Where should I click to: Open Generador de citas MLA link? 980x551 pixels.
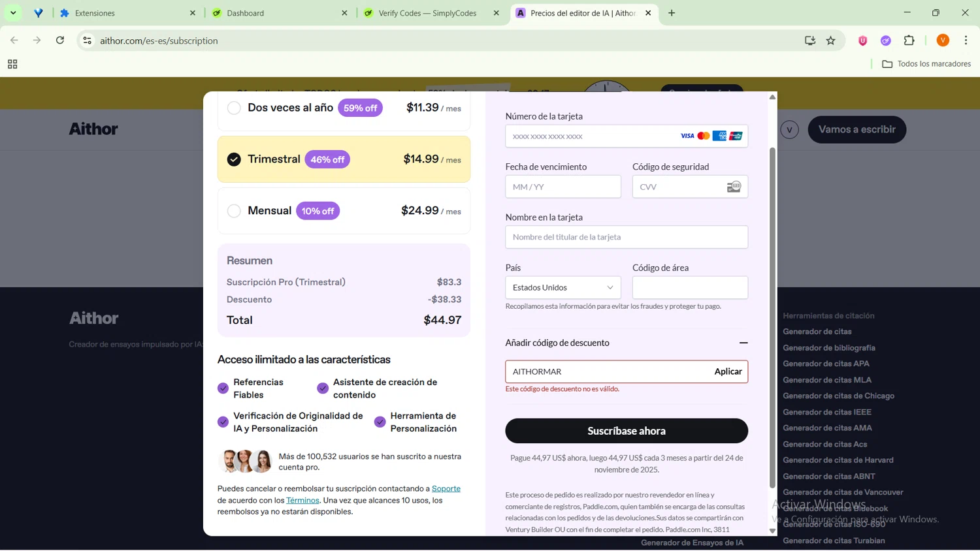pyautogui.click(x=827, y=380)
